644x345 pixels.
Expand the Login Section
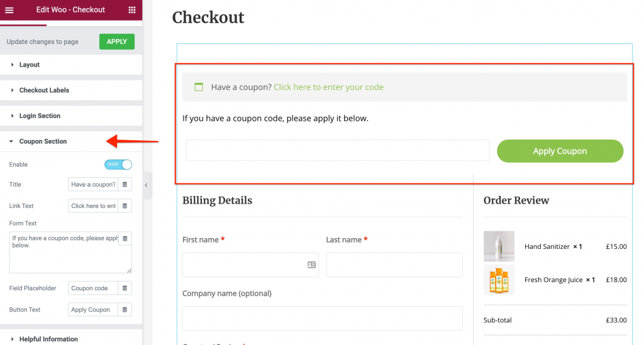71,116
